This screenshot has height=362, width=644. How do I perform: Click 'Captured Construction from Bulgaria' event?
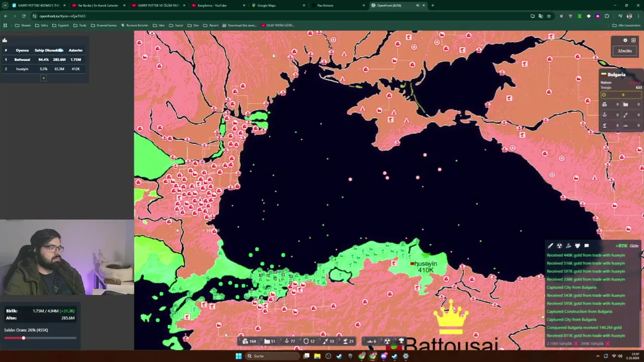pos(579,311)
